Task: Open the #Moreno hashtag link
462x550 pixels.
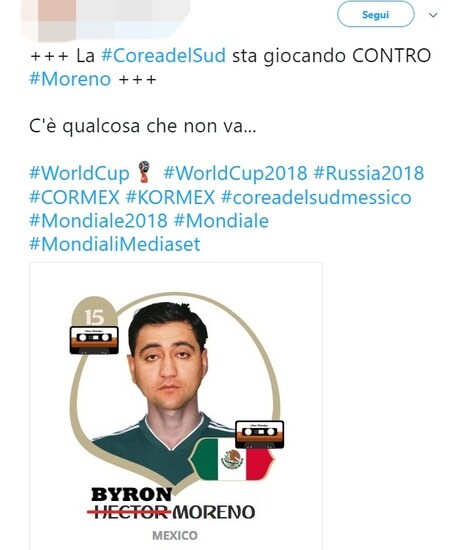Action: [70, 79]
